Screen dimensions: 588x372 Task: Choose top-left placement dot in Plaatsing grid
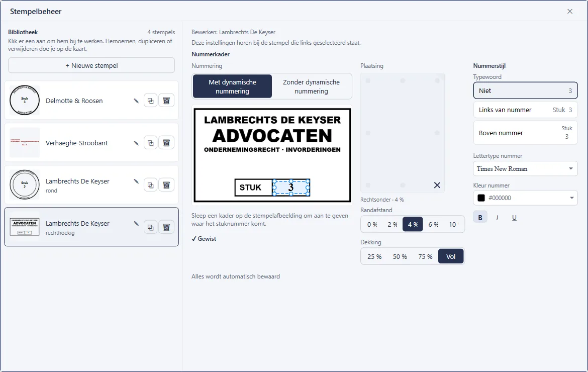tap(368, 80)
